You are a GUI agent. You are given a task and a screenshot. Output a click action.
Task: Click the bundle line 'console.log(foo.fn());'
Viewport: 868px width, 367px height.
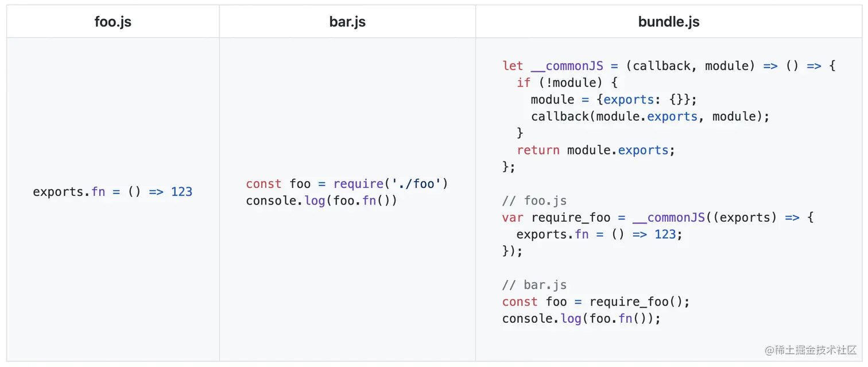click(x=582, y=318)
